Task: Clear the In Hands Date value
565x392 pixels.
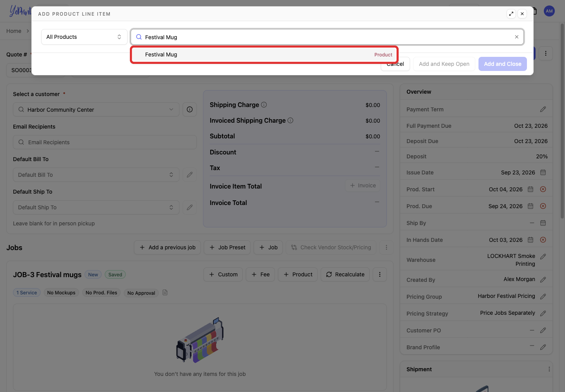Action: pyautogui.click(x=543, y=240)
